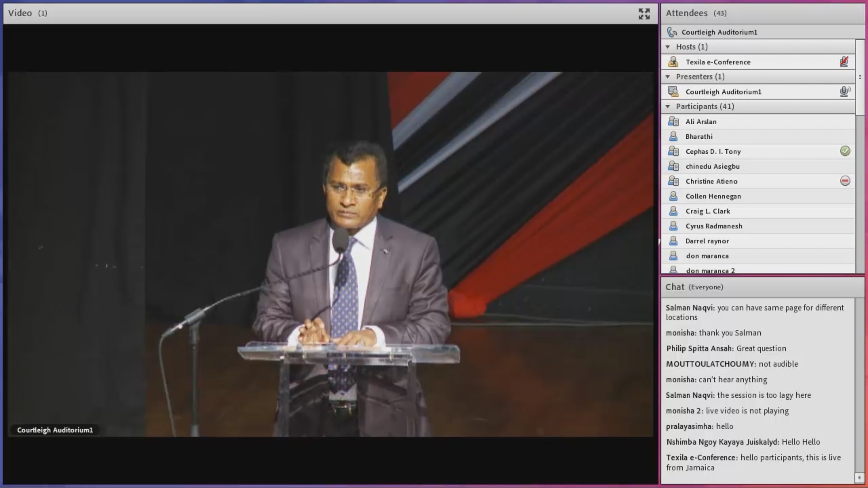868x488 pixels.
Task: Click the Chat (Everyone) header
Action: click(694, 287)
